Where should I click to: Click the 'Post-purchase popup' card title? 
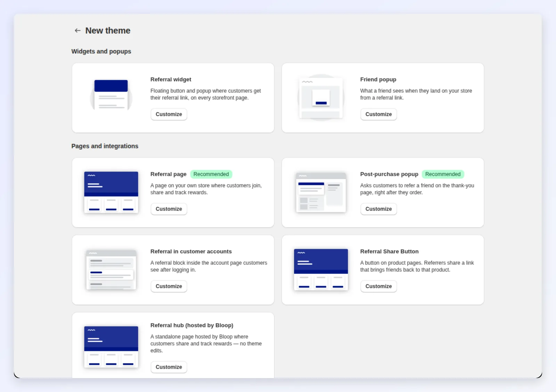pos(389,174)
